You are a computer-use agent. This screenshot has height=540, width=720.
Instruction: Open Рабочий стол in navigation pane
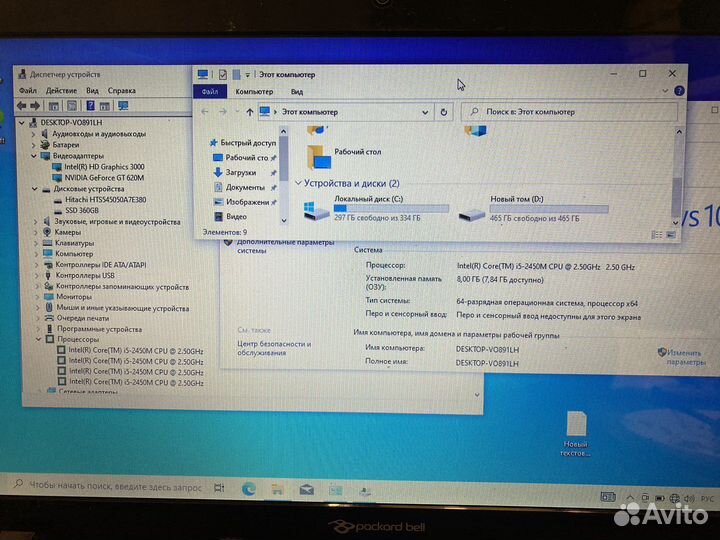click(247, 158)
